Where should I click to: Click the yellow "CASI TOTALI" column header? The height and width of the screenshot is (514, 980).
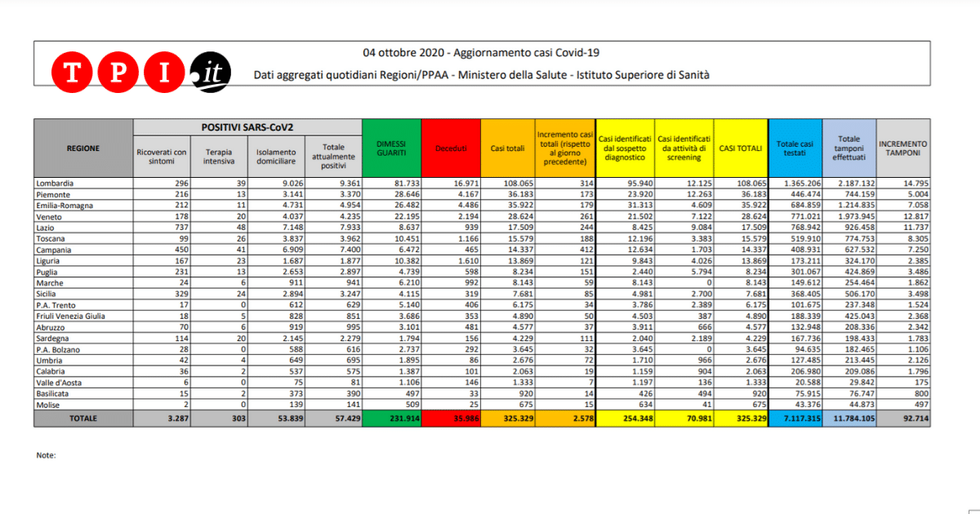point(741,148)
